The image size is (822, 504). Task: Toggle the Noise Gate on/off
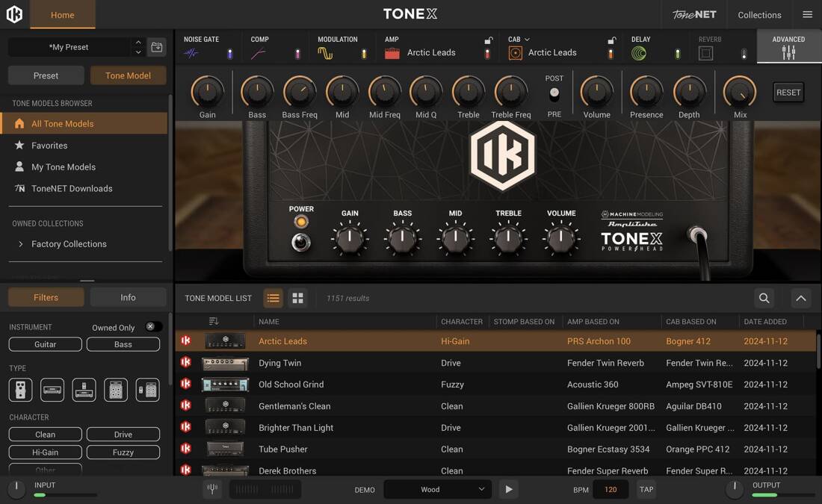[x=229, y=52]
